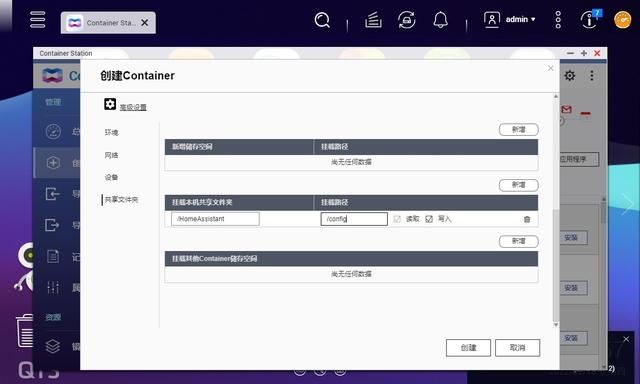Viewport: 640px width, 384px height.
Task: Open the admin user dropdown
Action: 509,20
